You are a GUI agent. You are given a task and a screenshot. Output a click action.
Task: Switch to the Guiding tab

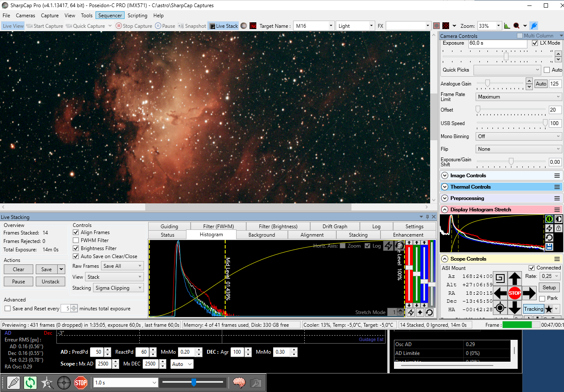(169, 227)
